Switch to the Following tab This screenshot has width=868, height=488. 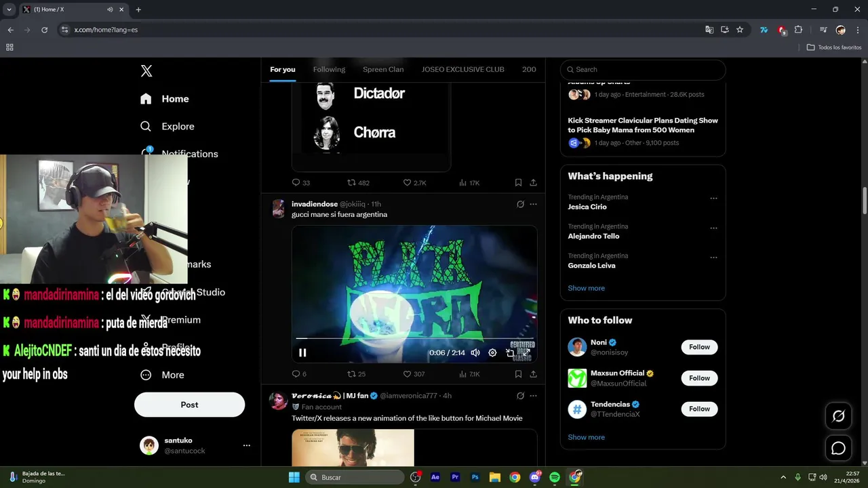(329, 69)
